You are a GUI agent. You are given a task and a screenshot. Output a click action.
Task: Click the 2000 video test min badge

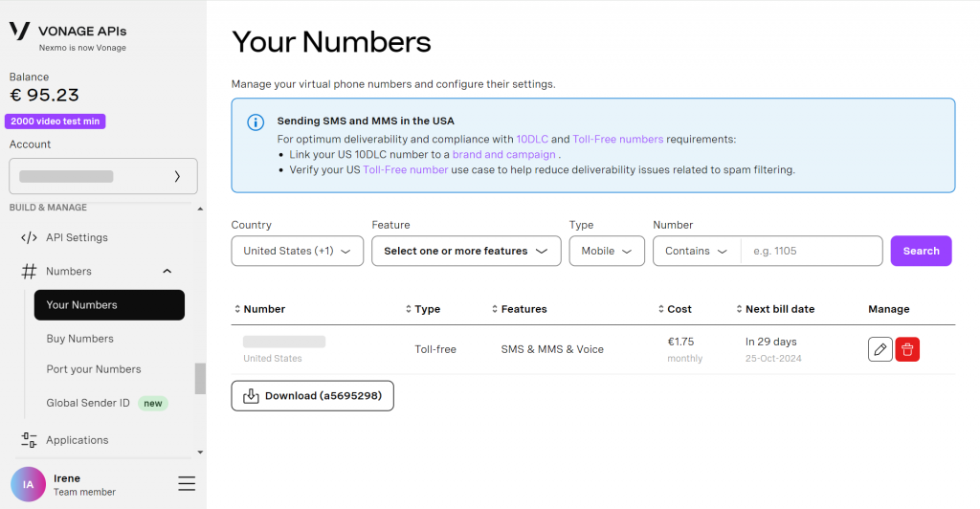55,122
